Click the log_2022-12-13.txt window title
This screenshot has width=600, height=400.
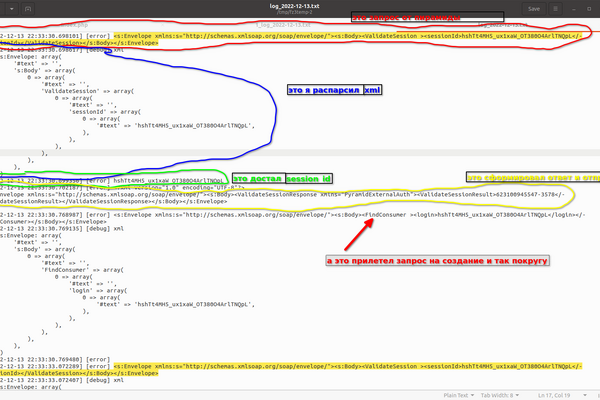click(299, 4)
